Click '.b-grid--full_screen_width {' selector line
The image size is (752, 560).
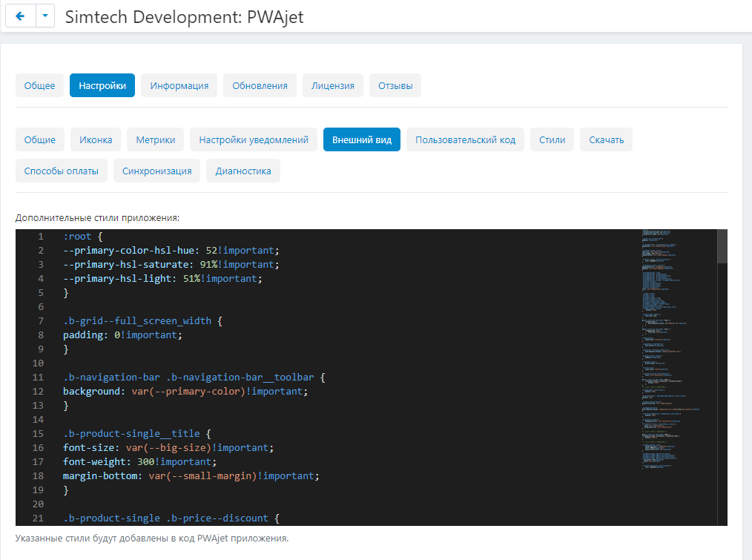(x=143, y=321)
